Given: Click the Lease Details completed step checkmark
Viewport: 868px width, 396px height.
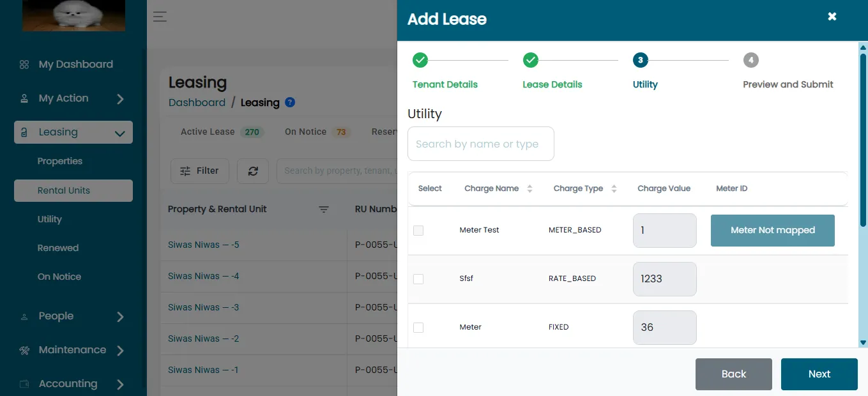Looking at the screenshot, I should (x=531, y=60).
